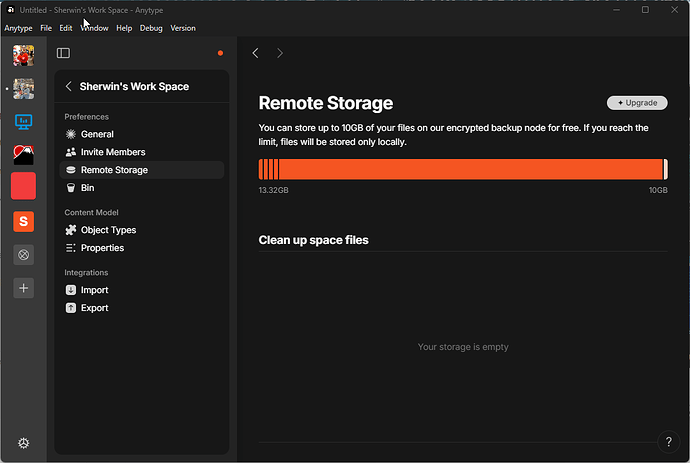Create a new space with plus icon
Image resolution: width=690 pixels, height=463 pixels.
click(x=23, y=288)
